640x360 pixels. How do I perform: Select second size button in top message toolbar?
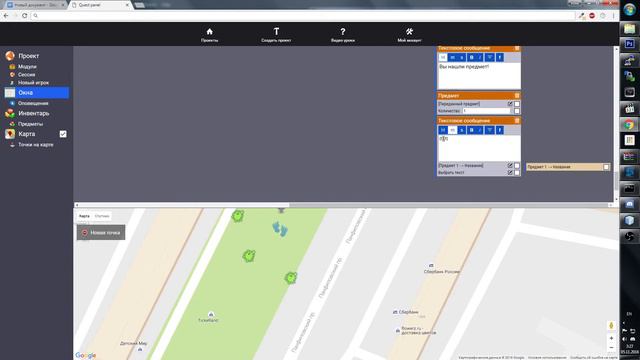(x=452, y=58)
